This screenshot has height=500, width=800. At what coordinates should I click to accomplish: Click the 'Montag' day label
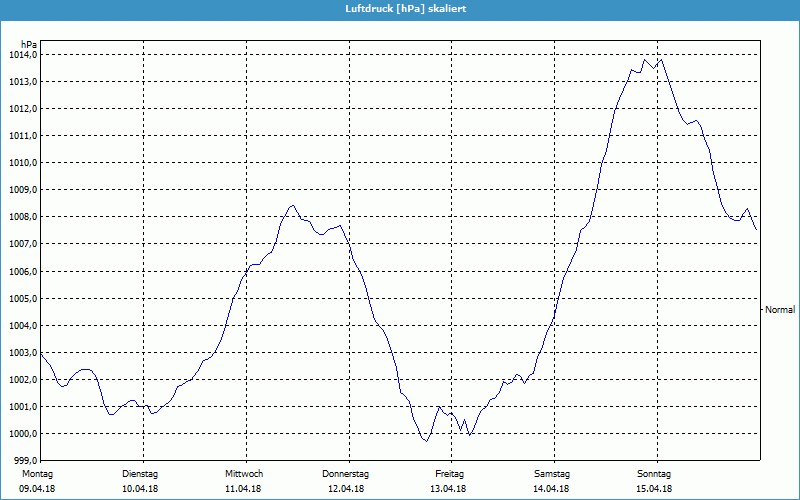click(x=37, y=473)
